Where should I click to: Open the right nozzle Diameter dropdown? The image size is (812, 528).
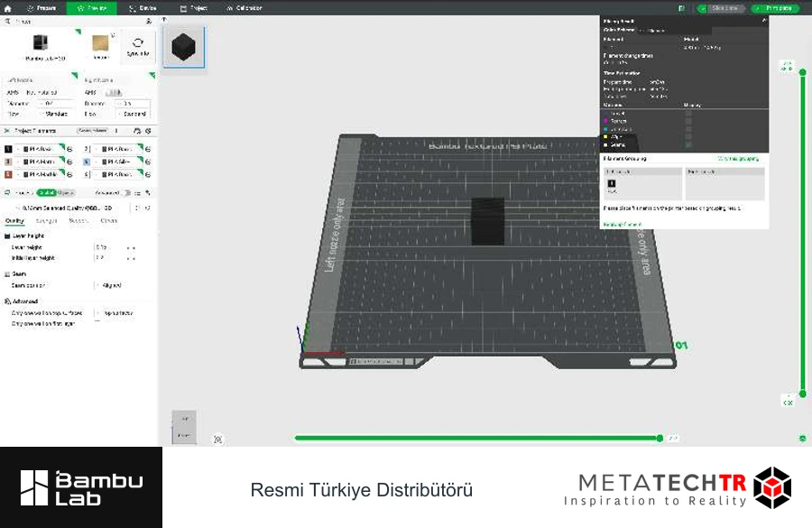pos(133,104)
